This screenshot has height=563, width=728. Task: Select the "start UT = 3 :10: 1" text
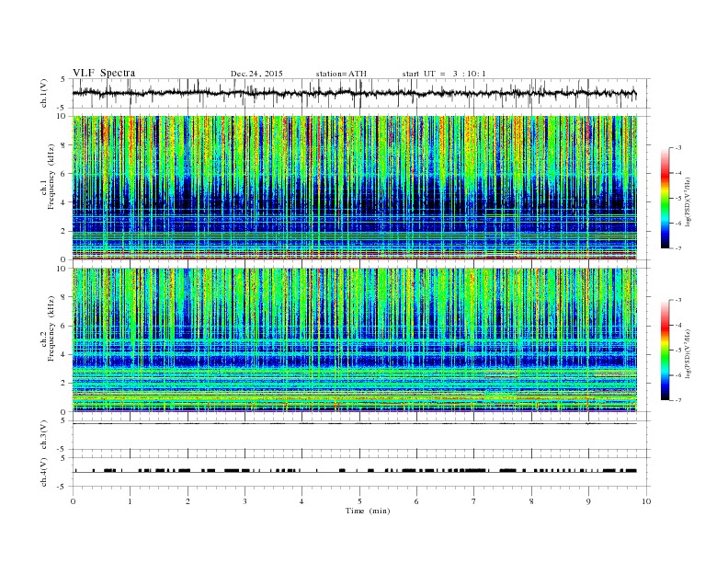click(x=444, y=74)
